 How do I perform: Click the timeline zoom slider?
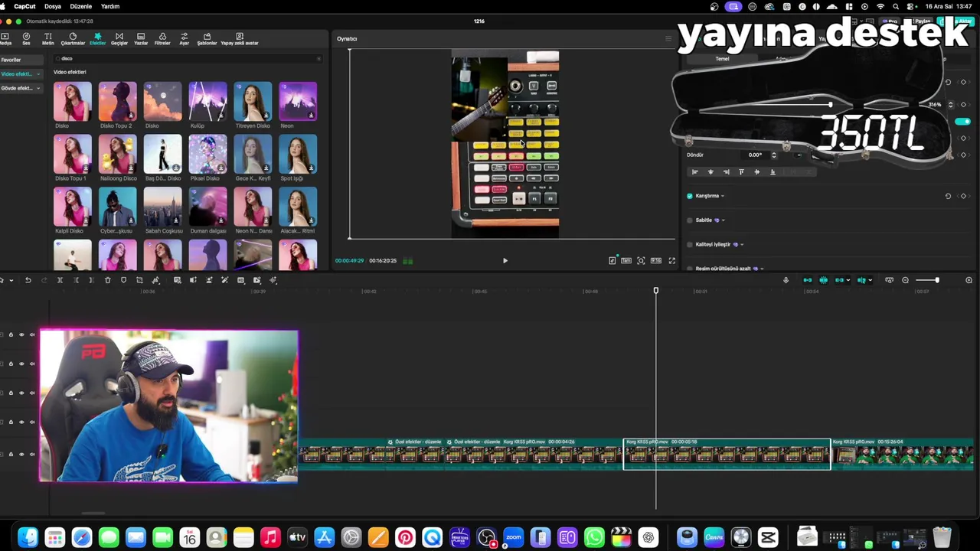pos(927,280)
